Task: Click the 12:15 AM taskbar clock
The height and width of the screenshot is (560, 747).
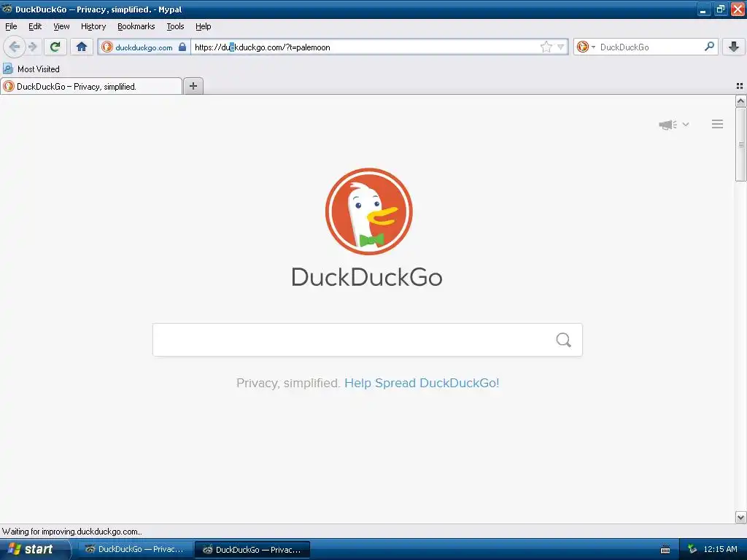Action: (x=720, y=549)
